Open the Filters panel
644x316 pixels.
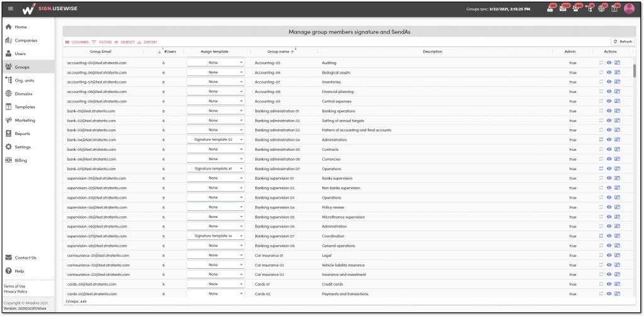(x=101, y=42)
